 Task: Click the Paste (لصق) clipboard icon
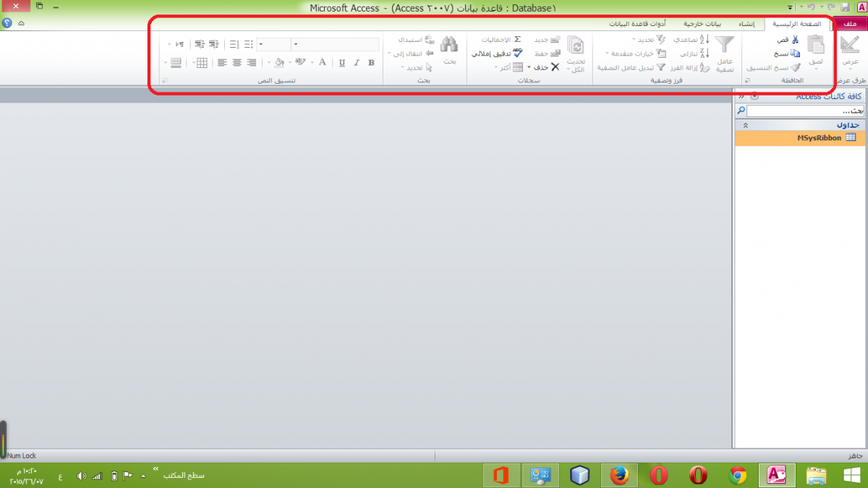[x=816, y=45]
